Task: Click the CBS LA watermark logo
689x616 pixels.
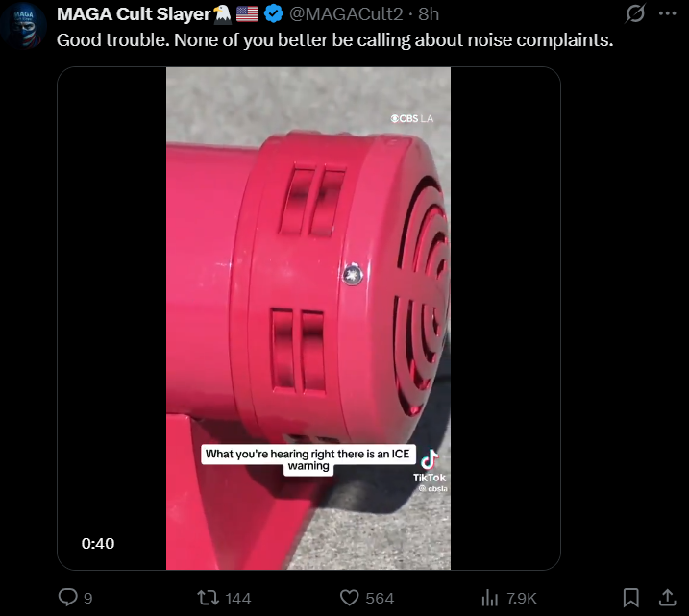Action: click(x=412, y=118)
